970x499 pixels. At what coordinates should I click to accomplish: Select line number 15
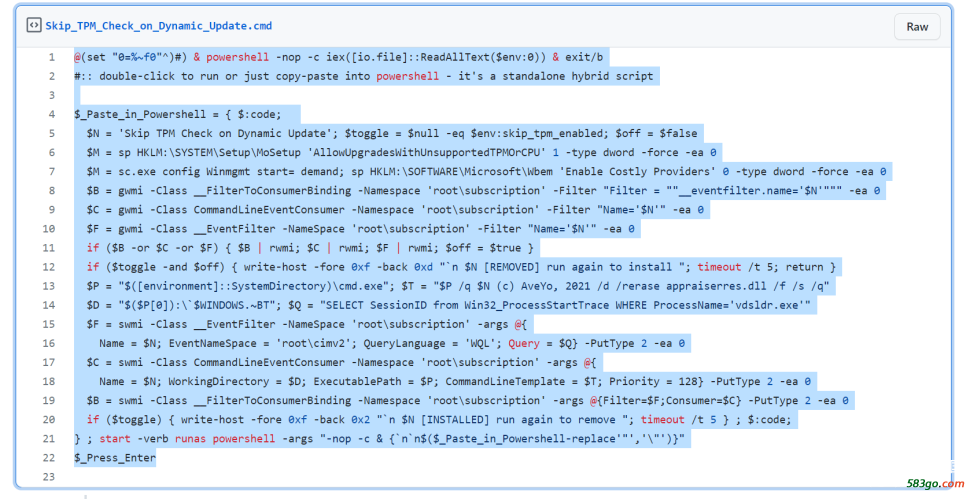tap(49, 324)
